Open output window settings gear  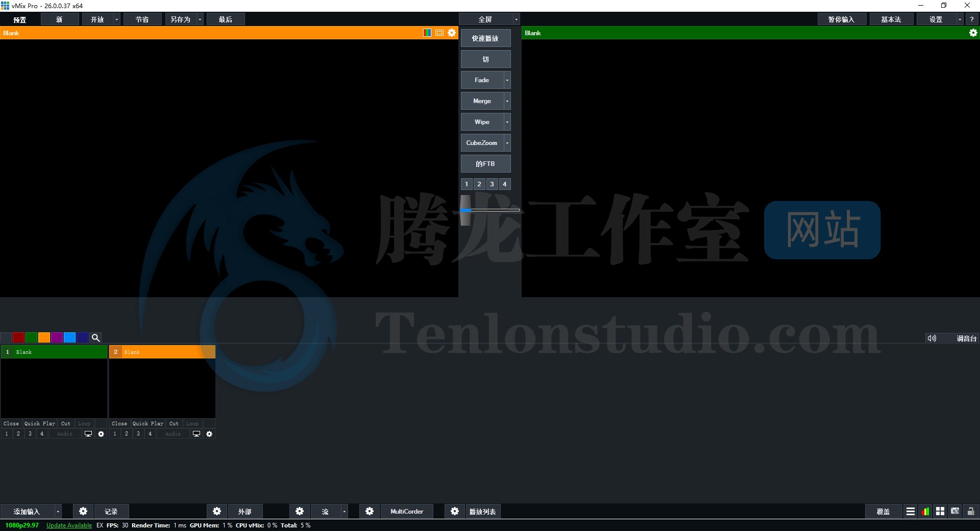(x=973, y=33)
